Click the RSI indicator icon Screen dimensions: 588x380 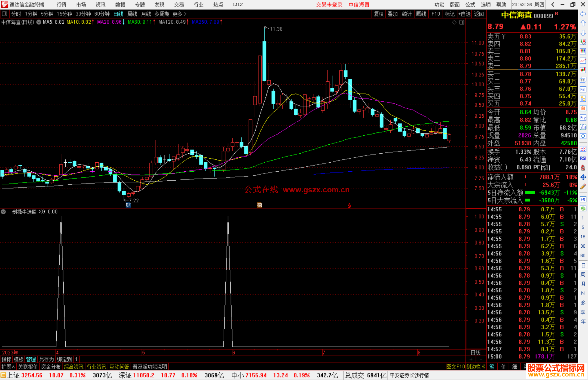(x=583, y=158)
